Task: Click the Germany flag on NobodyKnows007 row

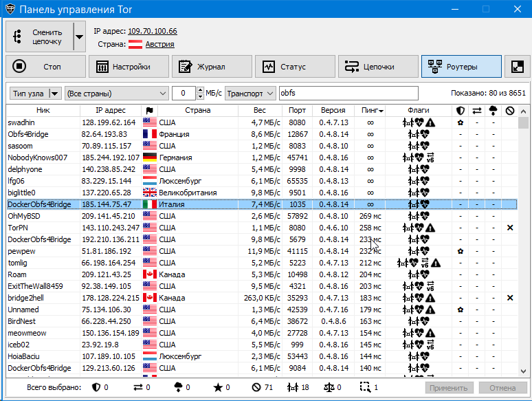Action: 150,158
